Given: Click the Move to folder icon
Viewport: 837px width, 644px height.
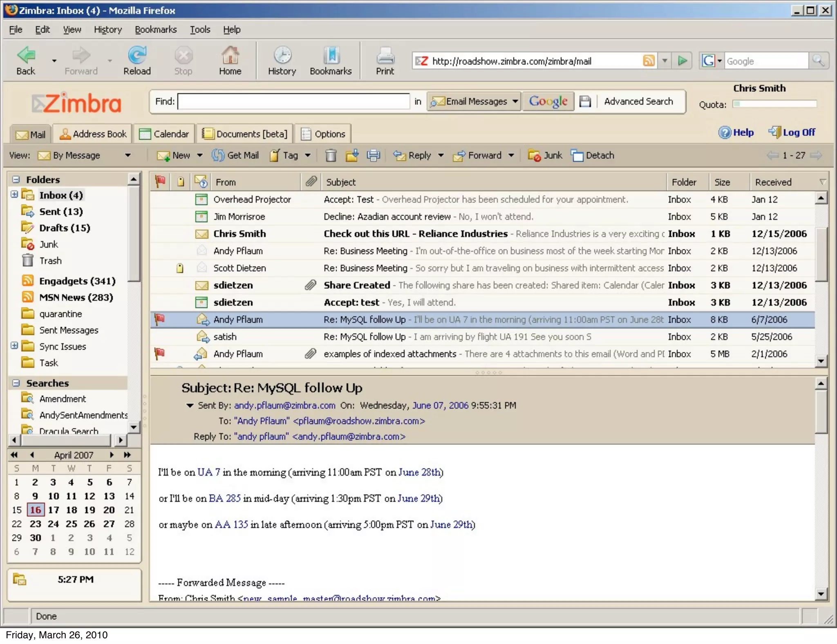Looking at the screenshot, I should point(352,156).
